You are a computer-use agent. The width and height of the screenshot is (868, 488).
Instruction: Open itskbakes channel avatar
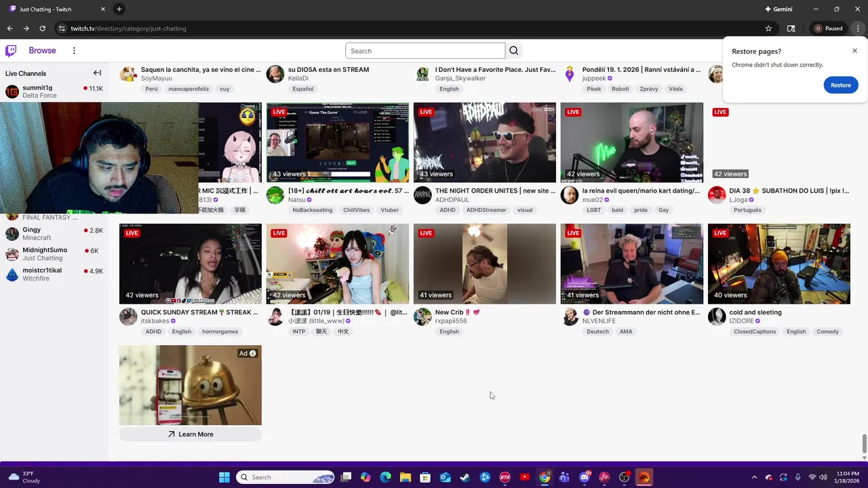click(128, 317)
